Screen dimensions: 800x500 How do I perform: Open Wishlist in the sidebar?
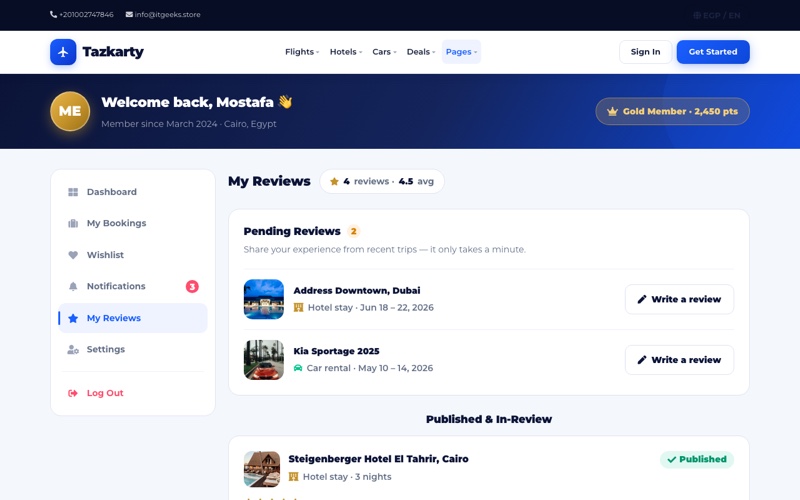[133, 255]
